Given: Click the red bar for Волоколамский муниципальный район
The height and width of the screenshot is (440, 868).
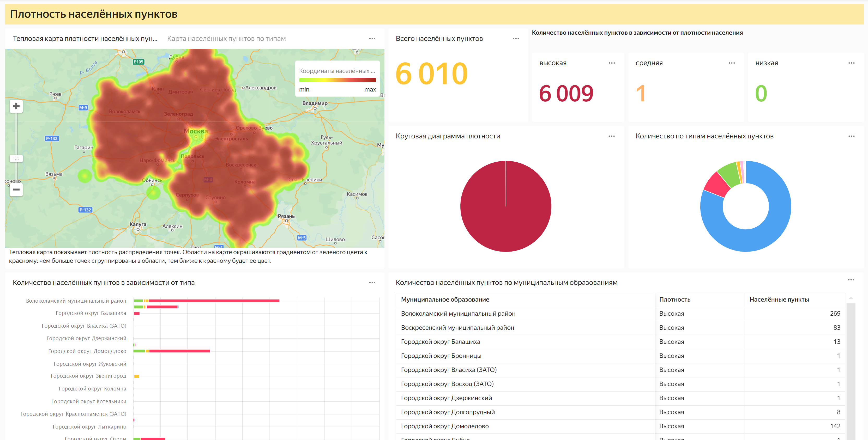Looking at the screenshot, I should [x=214, y=301].
